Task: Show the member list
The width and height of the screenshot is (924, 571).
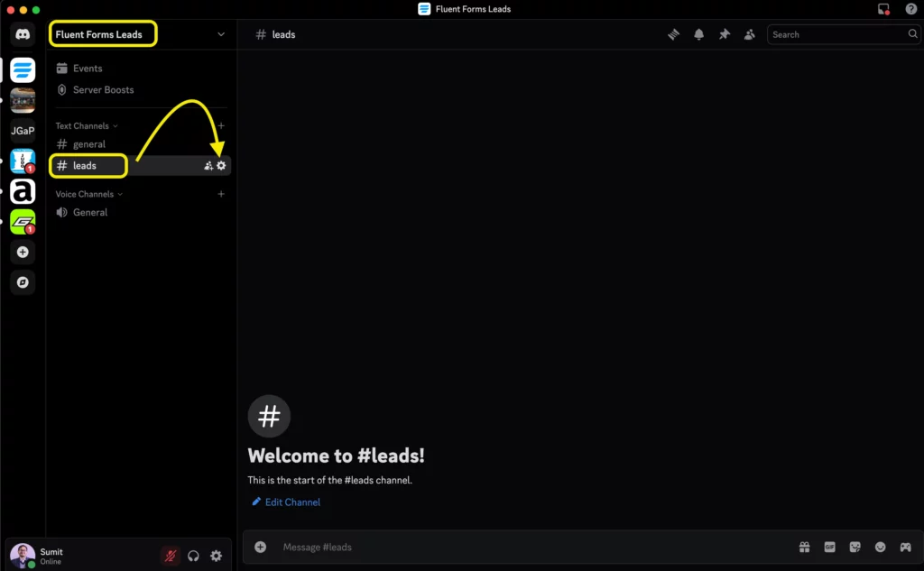Action: 750,33
